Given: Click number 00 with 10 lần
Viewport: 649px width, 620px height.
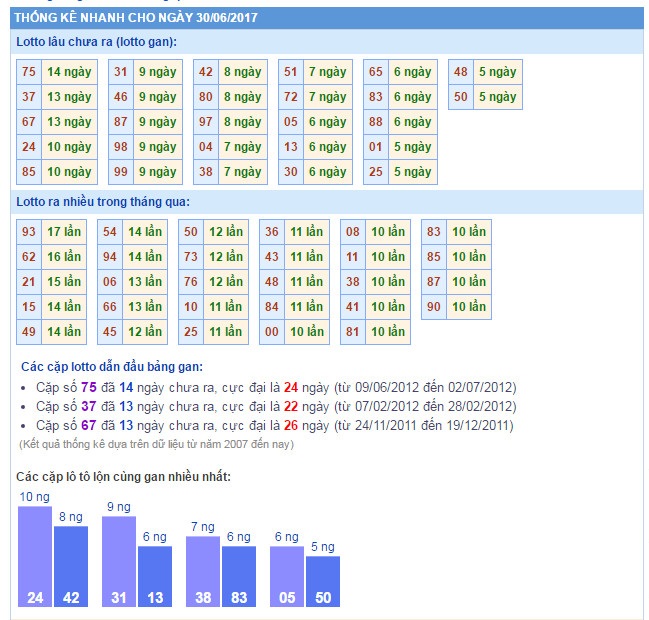Looking at the screenshot, I should [272, 332].
